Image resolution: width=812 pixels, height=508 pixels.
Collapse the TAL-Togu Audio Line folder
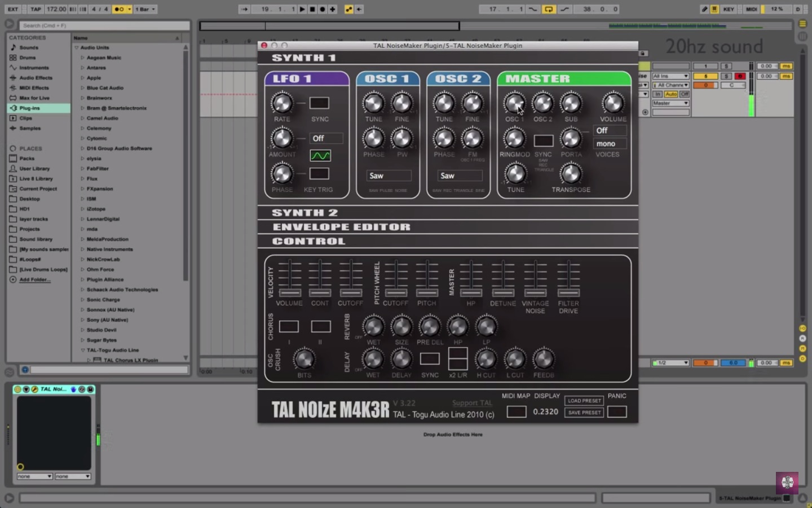click(82, 350)
